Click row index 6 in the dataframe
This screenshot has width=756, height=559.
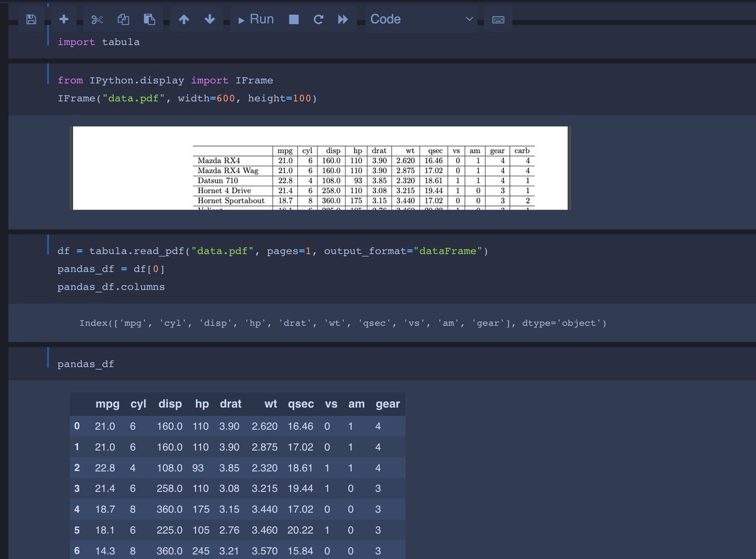(77, 551)
